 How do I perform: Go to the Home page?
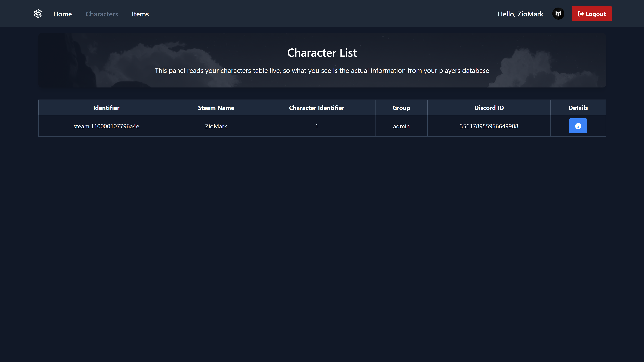(63, 14)
